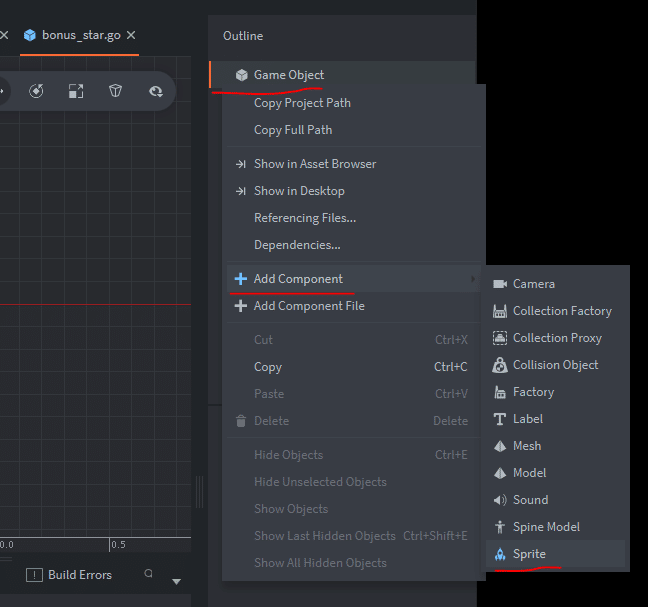The image size is (648, 607).
Task: Open the Build Errors tab
Action: point(69,575)
